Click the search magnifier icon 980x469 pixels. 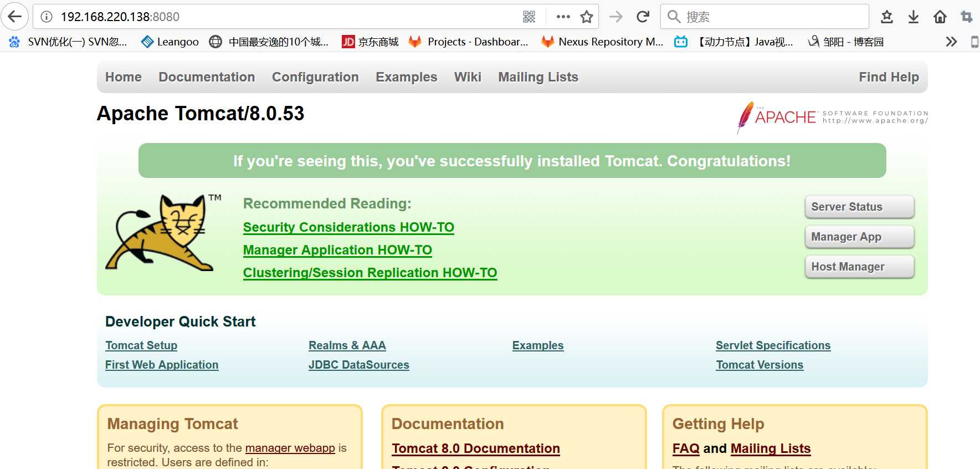(674, 17)
